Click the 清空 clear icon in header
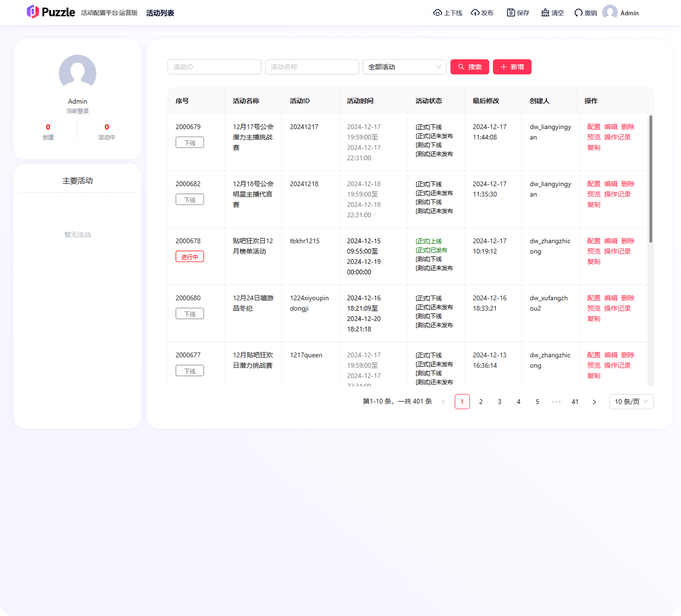The image size is (681, 616). point(545,13)
